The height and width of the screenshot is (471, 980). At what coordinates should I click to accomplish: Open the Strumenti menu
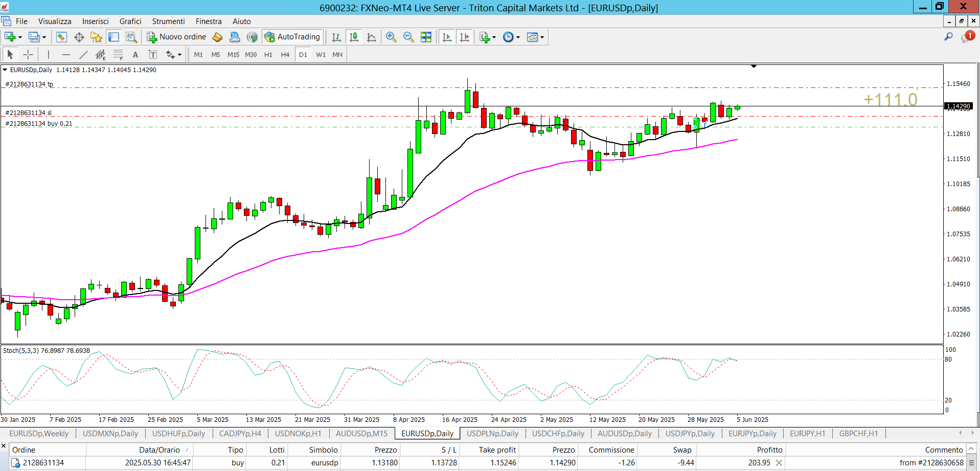coord(168,21)
